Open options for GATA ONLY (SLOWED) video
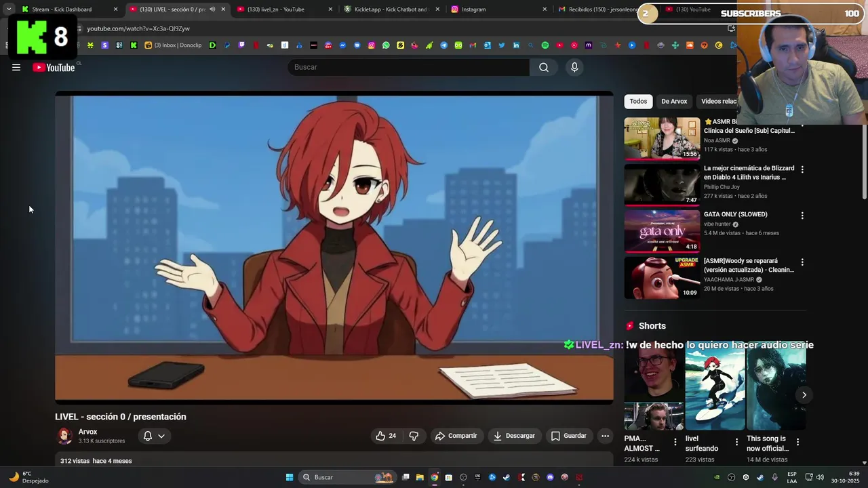Screen dimensions: 868x488 click(802, 216)
